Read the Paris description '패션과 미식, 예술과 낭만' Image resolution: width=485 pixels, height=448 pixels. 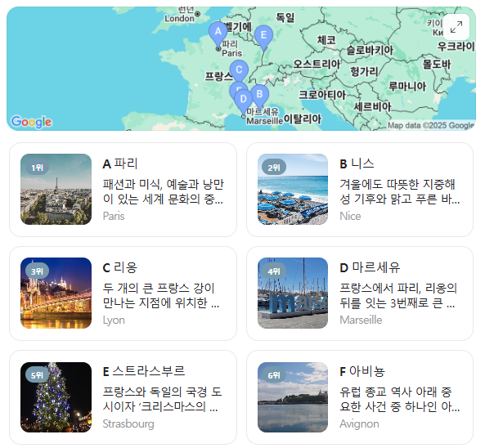pyautogui.click(x=163, y=185)
